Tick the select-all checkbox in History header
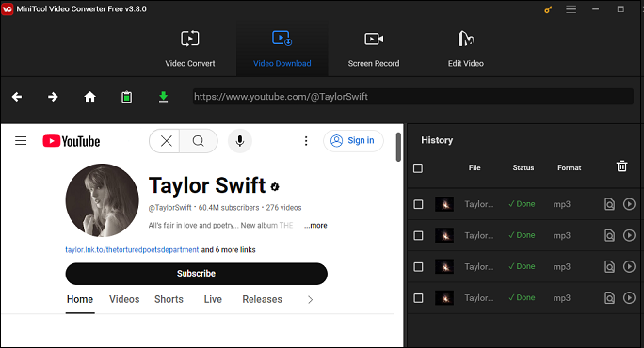 click(418, 168)
